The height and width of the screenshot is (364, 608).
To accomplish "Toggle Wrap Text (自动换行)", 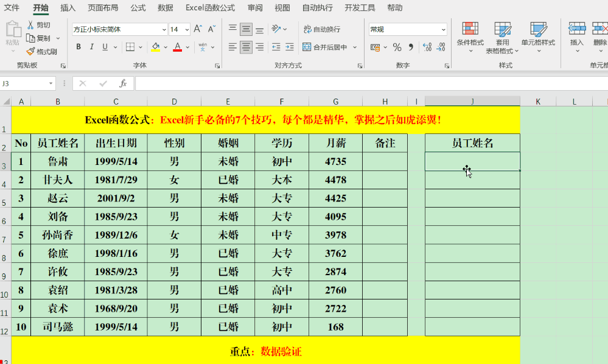I will (x=321, y=29).
